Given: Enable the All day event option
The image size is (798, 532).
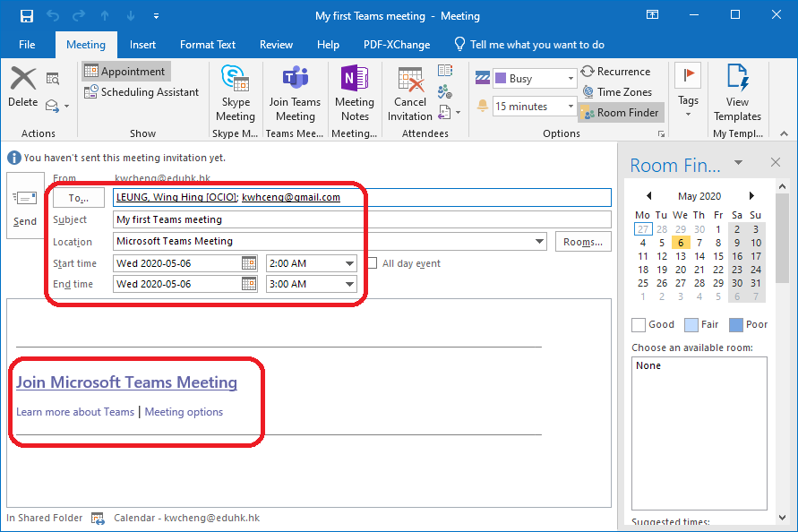Looking at the screenshot, I should tap(373, 263).
